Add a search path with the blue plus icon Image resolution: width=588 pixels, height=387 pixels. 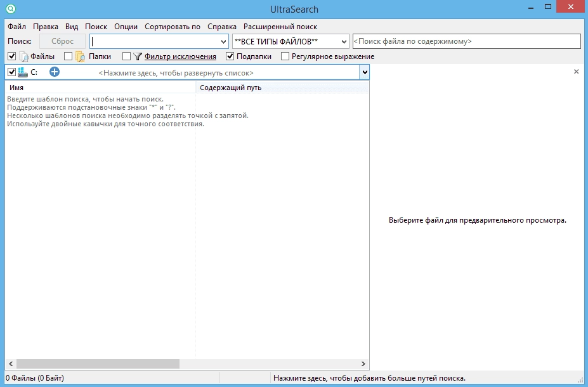click(x=55, y=72)
